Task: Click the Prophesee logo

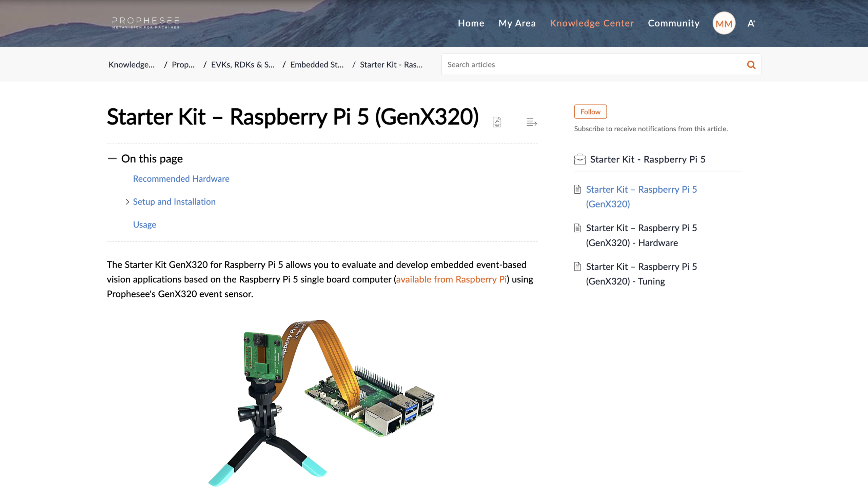Action: point(145,23)
